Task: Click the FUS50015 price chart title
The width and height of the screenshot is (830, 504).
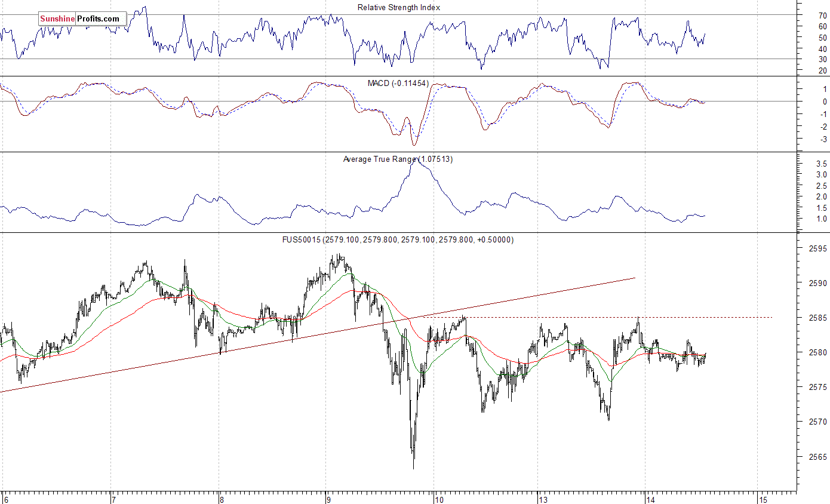Action: (x=398, y=239)
